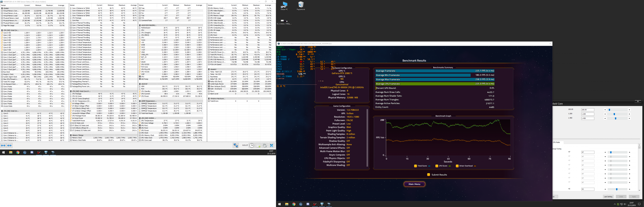
Task: Toggle CPU Score graph checkbox
Action: (437, 166)
